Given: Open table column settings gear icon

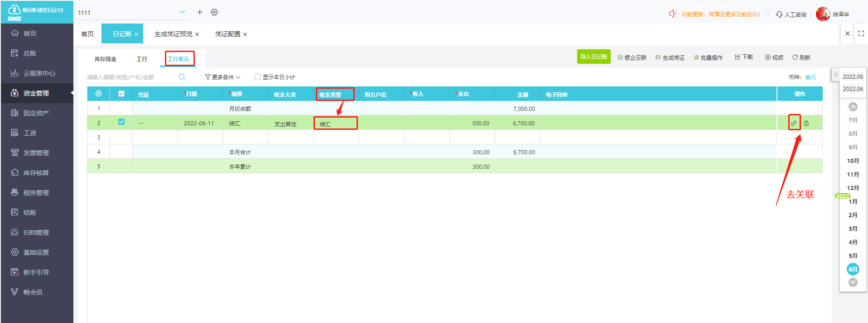Looking at the screenshot, I should (98, 94).
